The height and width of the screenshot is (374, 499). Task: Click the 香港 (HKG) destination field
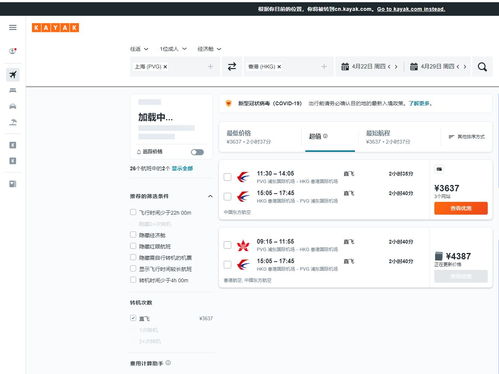[288, 67]
